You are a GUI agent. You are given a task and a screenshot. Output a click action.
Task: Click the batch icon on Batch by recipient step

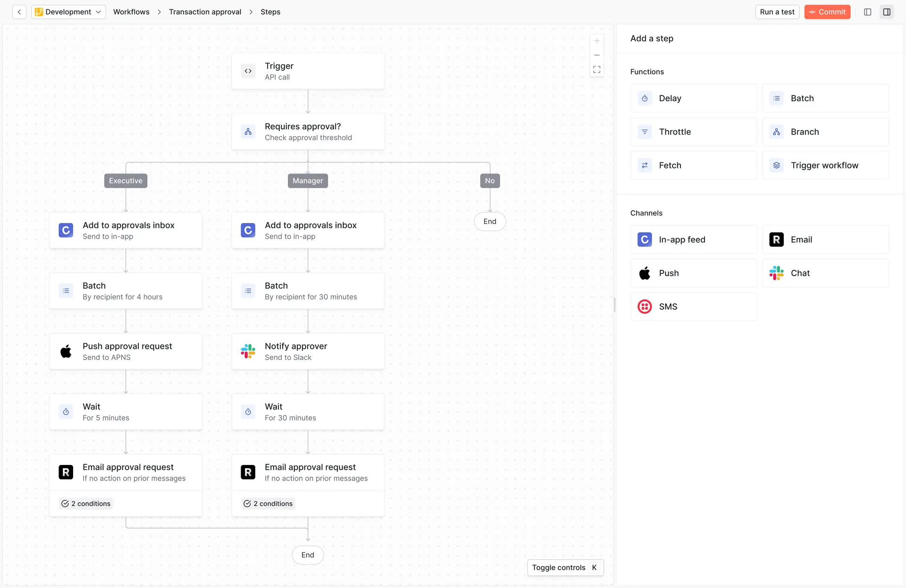tap(66, 291)
